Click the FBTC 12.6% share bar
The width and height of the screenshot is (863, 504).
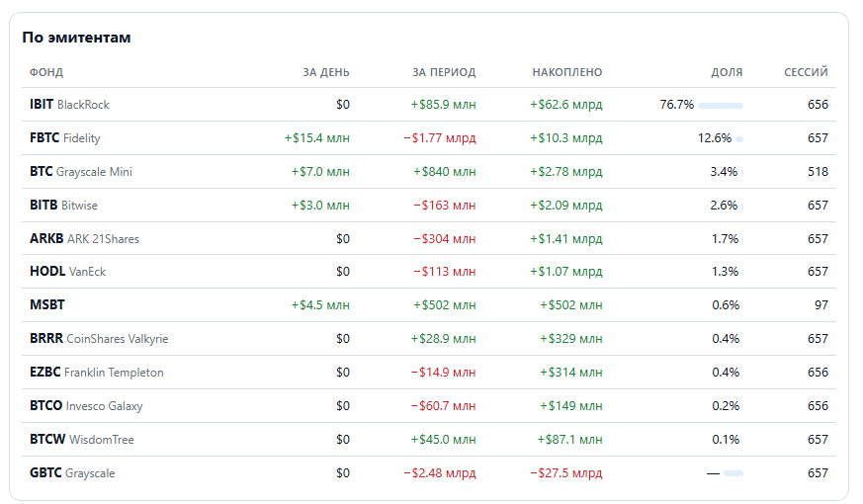(x=739, y=139)
